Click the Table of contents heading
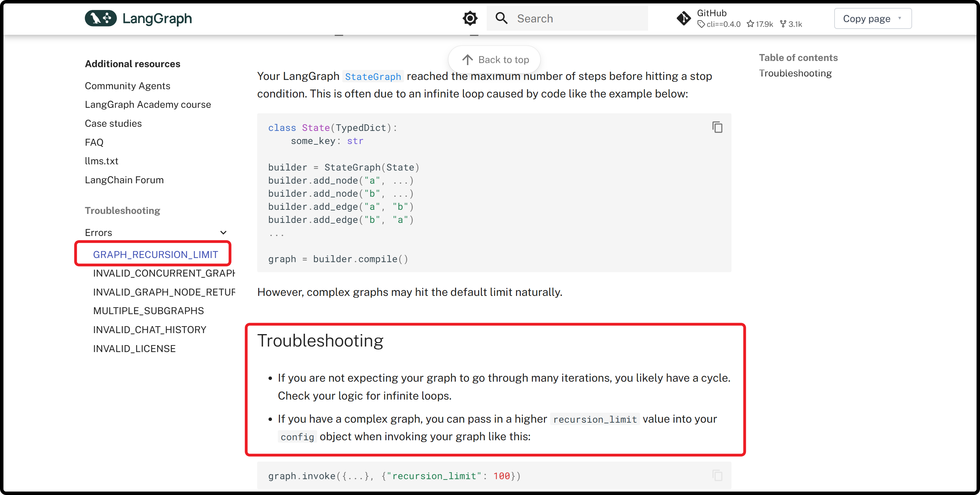 (x=798, y=58)
